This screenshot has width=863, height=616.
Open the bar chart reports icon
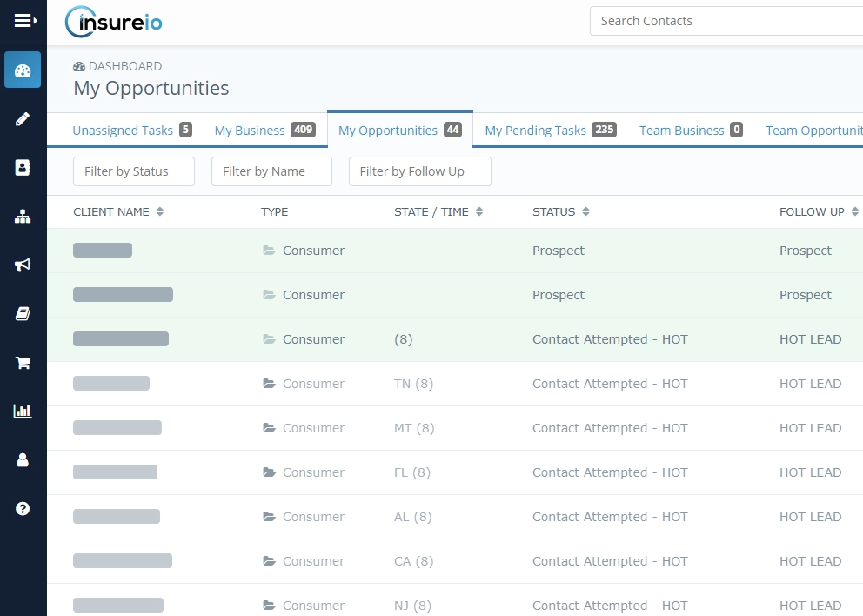pos(23,412)
